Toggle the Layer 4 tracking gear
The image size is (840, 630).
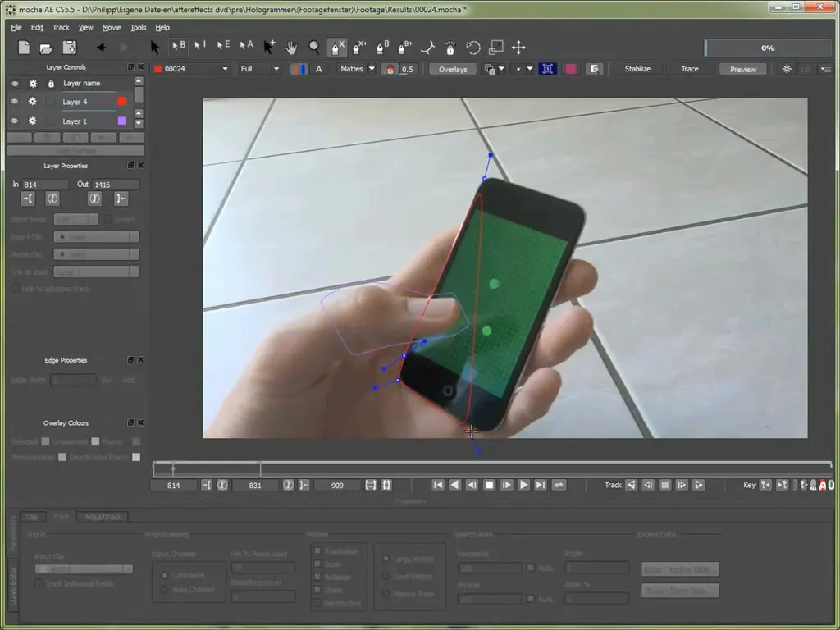click(x=32, y=101)
